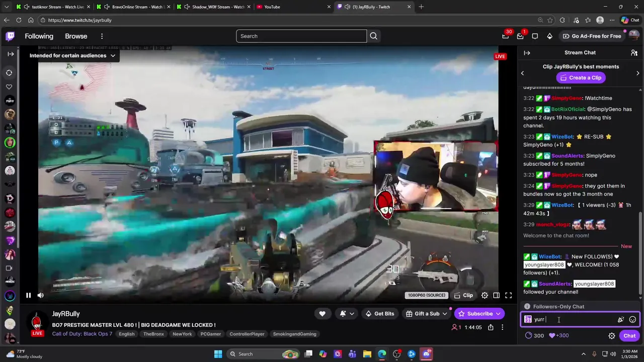Send message with the Chat button

tap(629, 336)
